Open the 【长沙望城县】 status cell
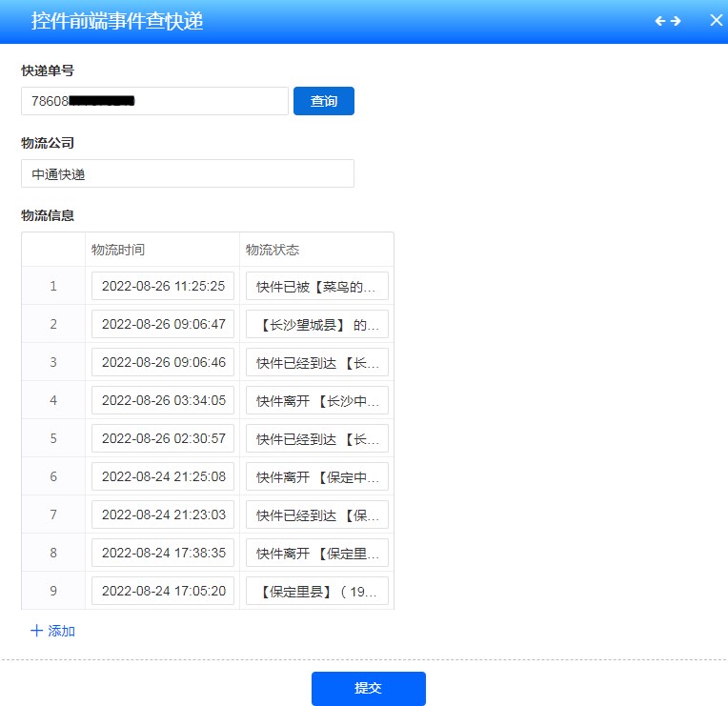 coord(316,324)
